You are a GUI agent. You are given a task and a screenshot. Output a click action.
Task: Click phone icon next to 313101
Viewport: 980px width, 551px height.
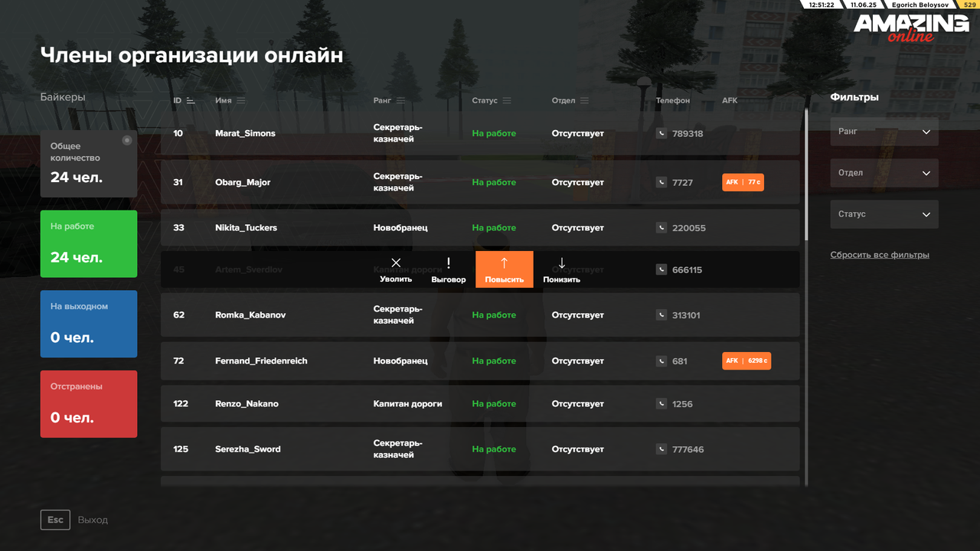coord(661,315)
